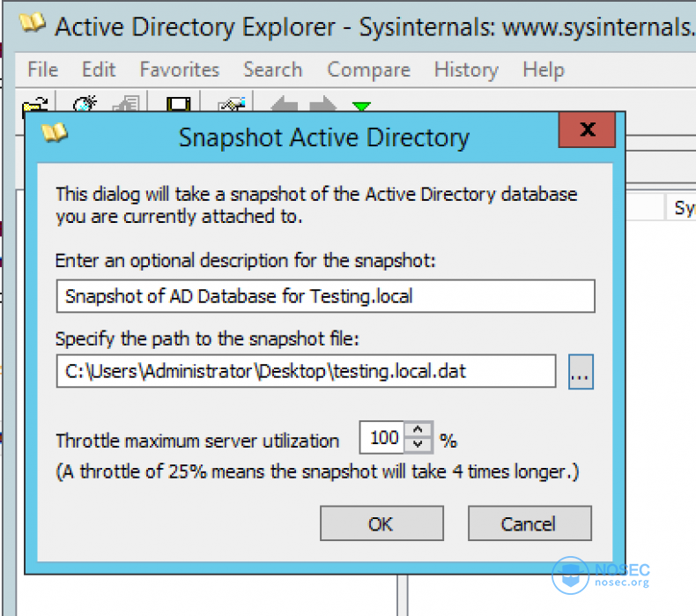Decrease throttle with the down arrow
Viewport: 696px width, 616px height.
418,445
